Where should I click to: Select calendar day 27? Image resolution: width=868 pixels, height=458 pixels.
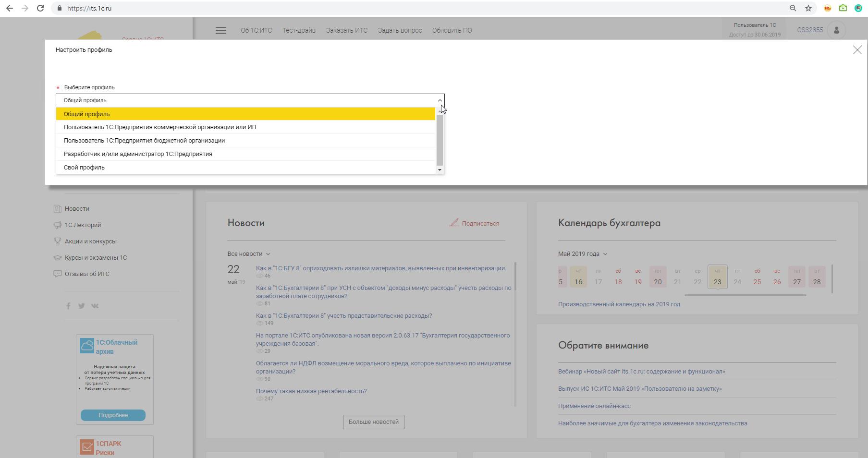tap(797, 277)
